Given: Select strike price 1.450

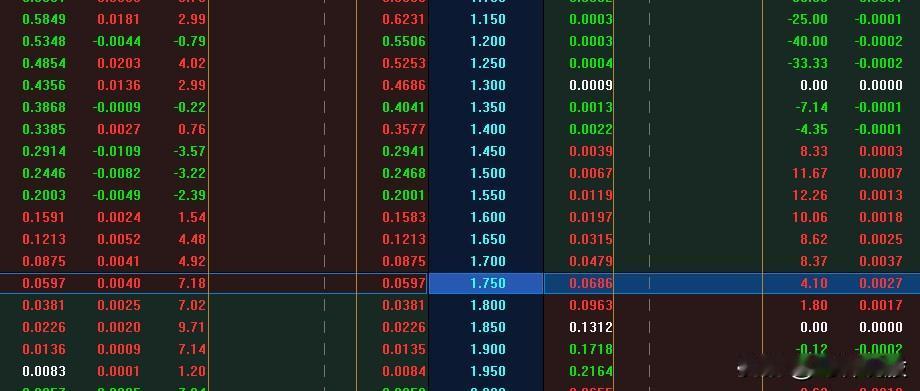Looking at the screenshot, I should point(488,151).
